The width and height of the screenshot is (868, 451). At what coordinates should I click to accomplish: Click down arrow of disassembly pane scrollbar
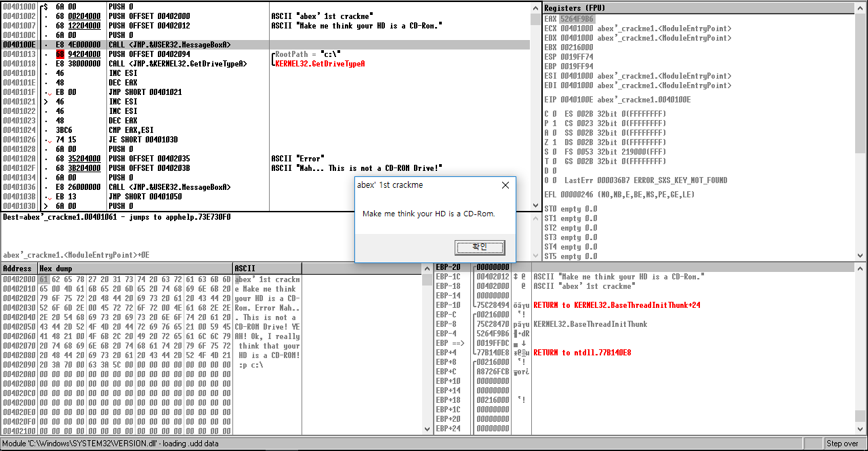535,205
